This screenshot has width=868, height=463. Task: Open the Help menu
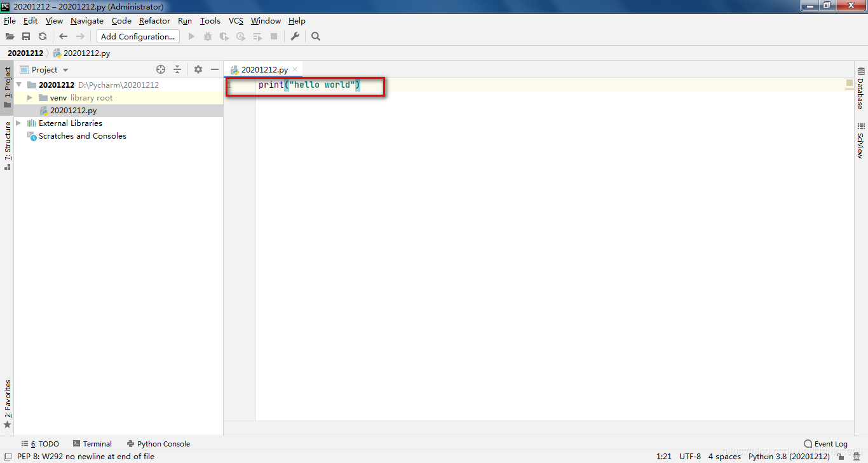(297, 21)
